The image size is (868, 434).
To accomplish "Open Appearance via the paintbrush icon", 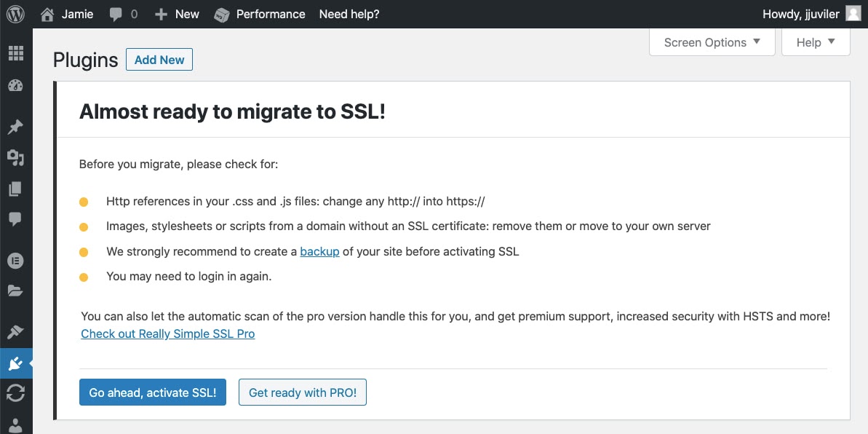I will [15, 332].
